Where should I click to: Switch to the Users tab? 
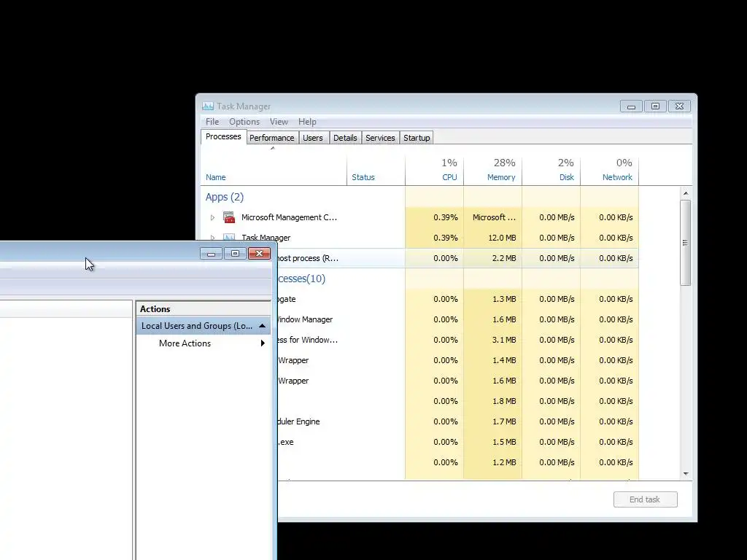[x=312, y=138]
